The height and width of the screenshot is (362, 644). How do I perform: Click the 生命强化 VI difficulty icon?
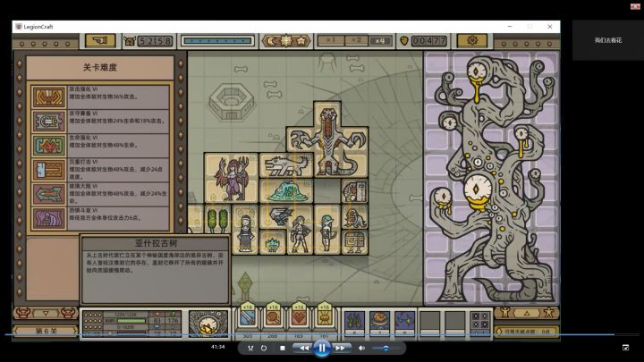click(x=49, y=146)
